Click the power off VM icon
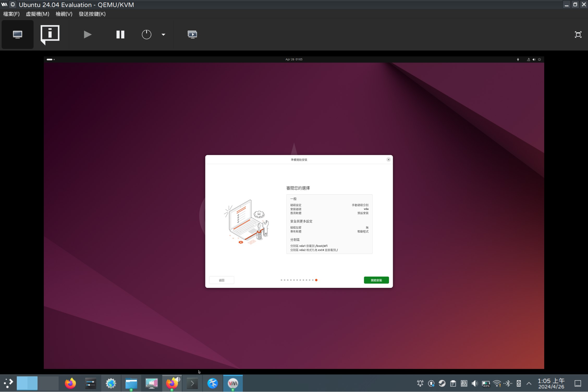The width and height of the screenshot is (588, 392). click(x=146, y=34)
